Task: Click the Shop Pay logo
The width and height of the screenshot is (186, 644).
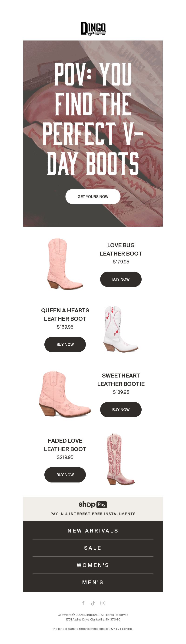Action: tap(93, 504)
